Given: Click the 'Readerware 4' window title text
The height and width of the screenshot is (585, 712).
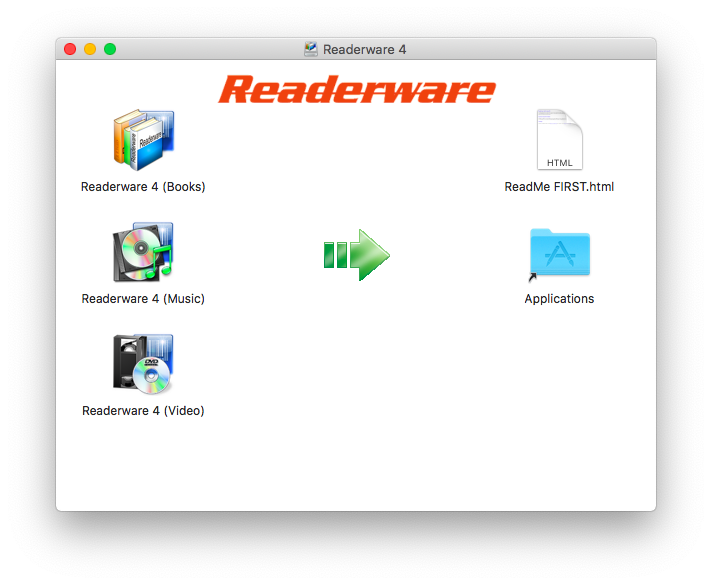Looking at the screenshot, I should 364,50.
